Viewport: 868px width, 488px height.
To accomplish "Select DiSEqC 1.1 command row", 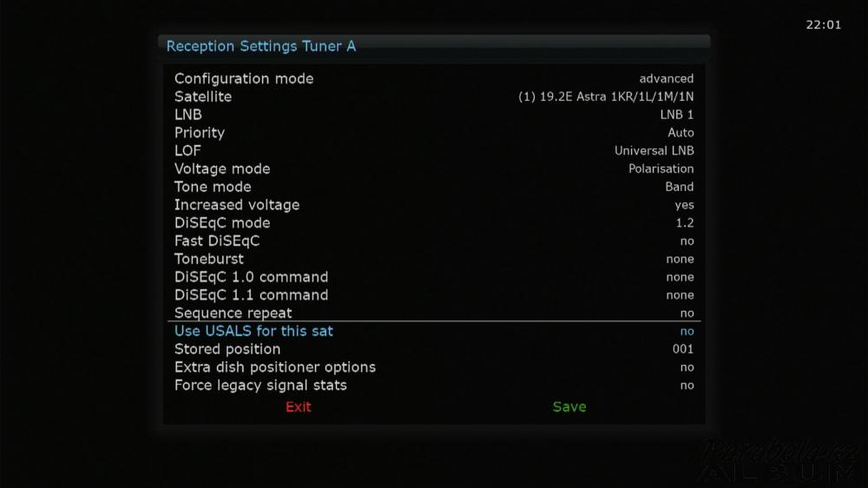I will pyautogui.click(x=434, y=295).
